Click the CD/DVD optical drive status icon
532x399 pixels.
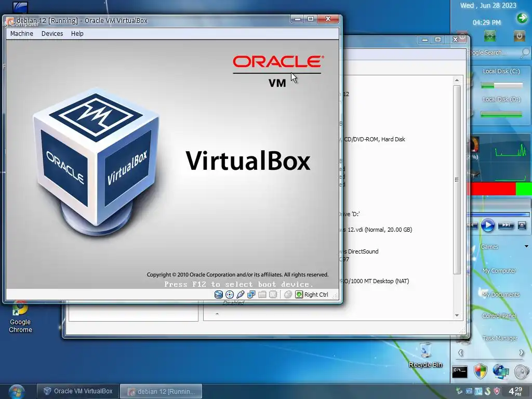click(x=230, y=295)
